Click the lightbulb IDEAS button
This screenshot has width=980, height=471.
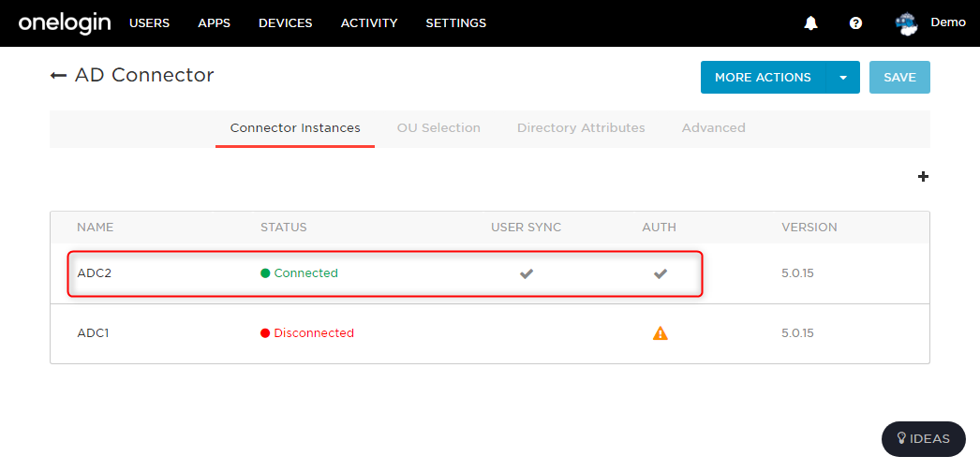[x=923, y=438]
